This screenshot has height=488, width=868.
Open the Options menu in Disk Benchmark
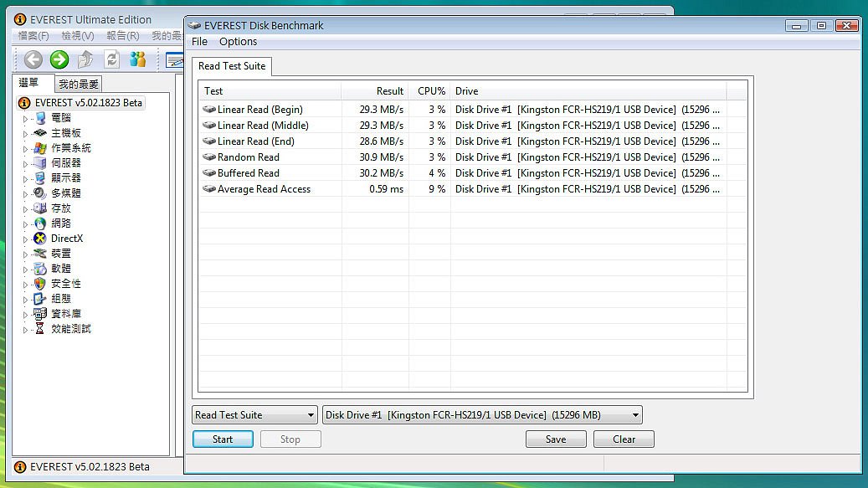tap(238, 42)
